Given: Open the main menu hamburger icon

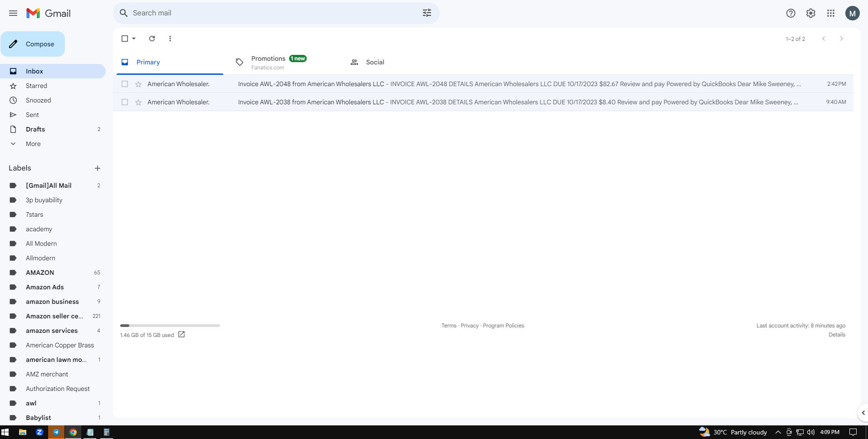Looking at the screenshot, I should point(13,13).
